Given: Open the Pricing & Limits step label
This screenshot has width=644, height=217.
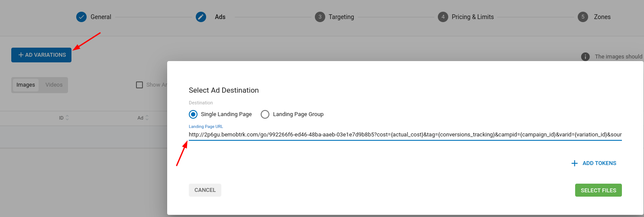Looking at the screenshot, I should tap(472, 17).
